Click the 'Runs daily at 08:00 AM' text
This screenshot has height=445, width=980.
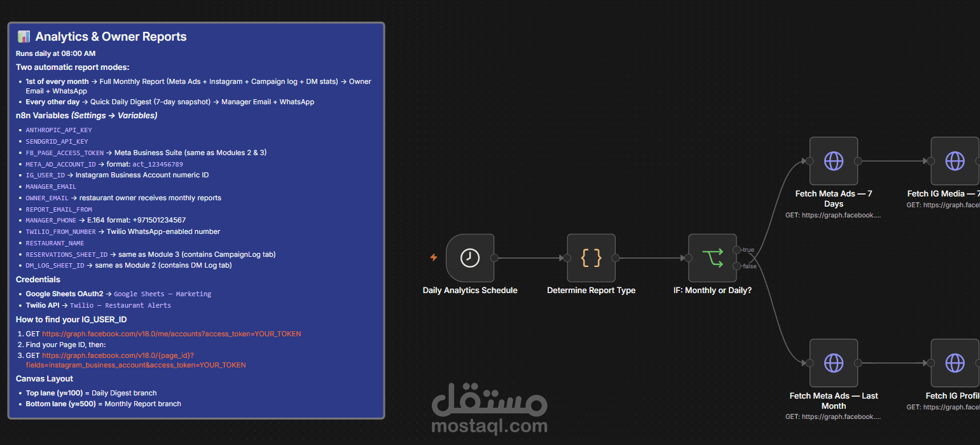[x=56, y=53]
